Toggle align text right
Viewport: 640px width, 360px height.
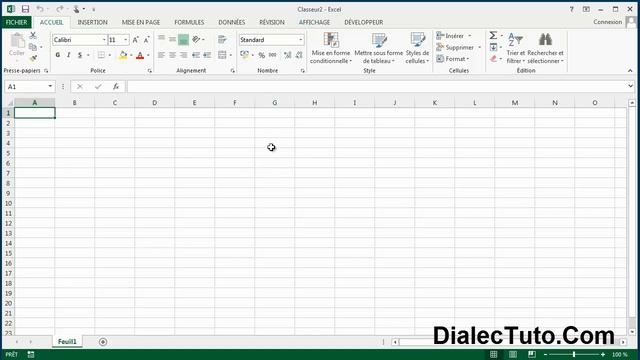click(x=183, y=55)
